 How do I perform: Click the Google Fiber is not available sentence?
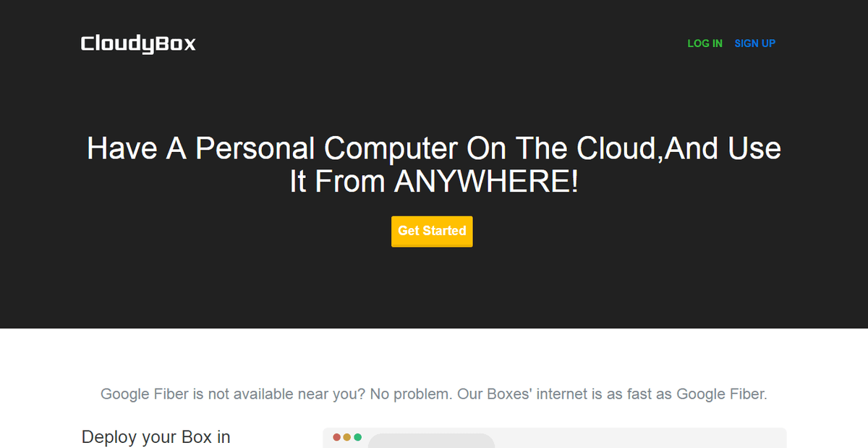pos(234,394)
